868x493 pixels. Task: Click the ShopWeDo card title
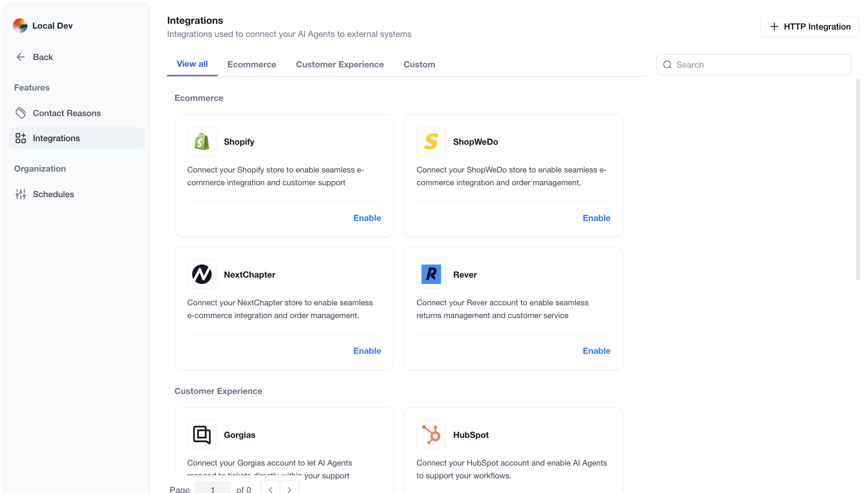coord(475,142)
